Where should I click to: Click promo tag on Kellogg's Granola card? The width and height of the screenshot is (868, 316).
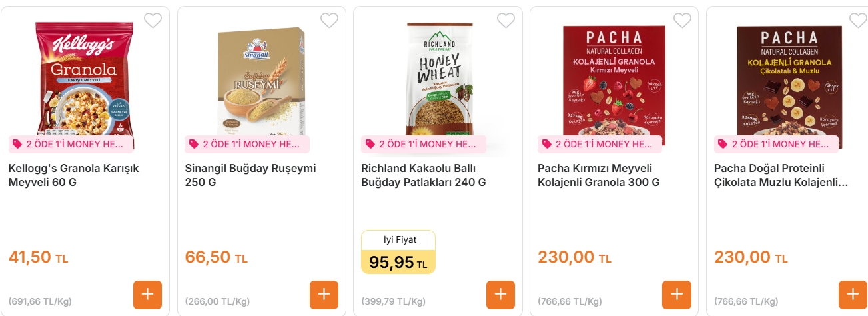70,144
